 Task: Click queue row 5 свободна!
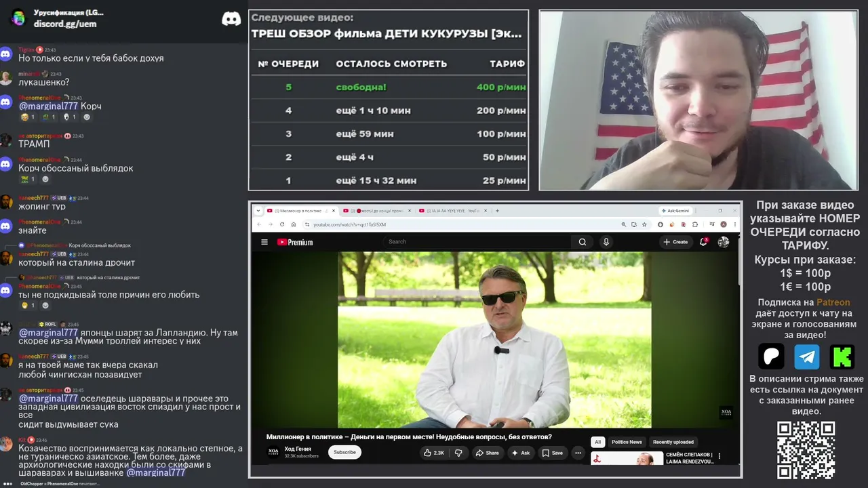coord(389,87)
